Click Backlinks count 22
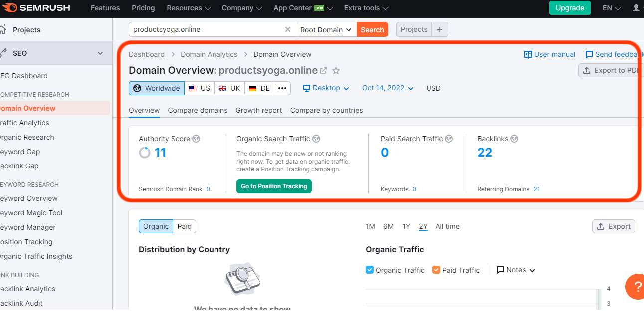The image size is (644, 328). (485, 153)
